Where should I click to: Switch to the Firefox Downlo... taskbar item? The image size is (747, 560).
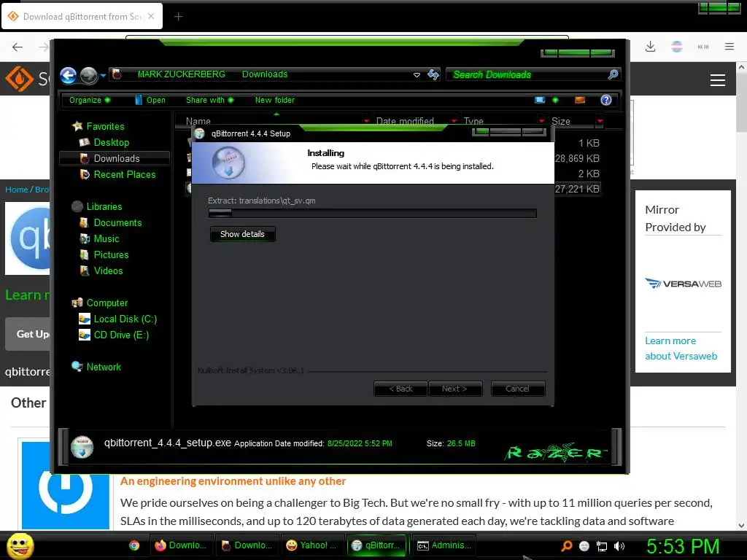181,545
